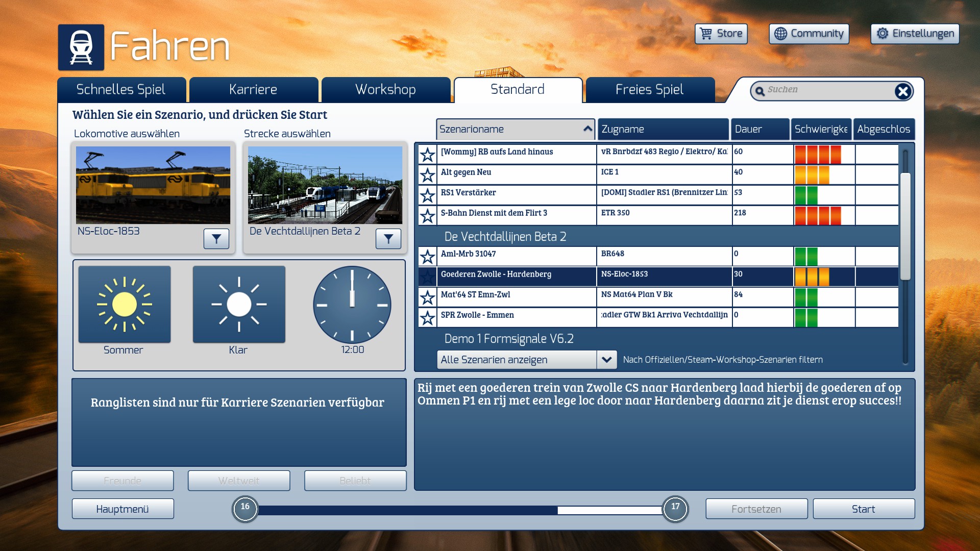Select the 'Alt gegen Neu' scenario row
The width and height of the screenshot is (980, 551).
pyautogui.click(x=658, y=174)
